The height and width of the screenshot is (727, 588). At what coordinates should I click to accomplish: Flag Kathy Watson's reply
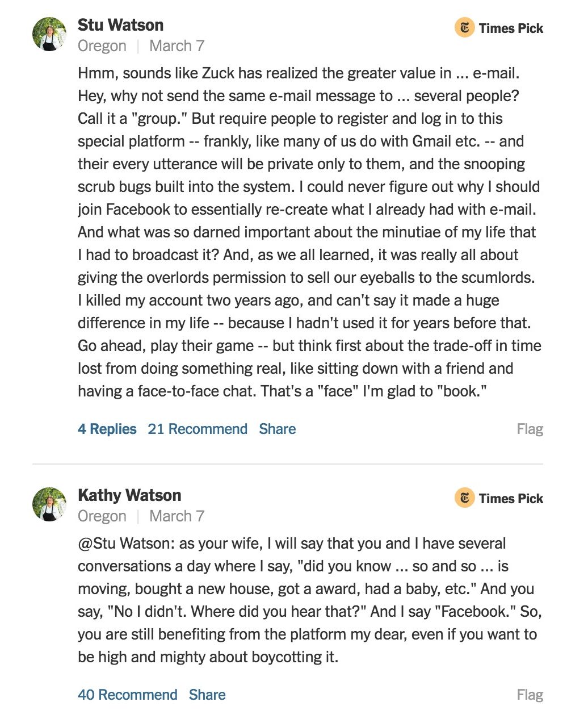pyautogui.click(x=530, y=695)
